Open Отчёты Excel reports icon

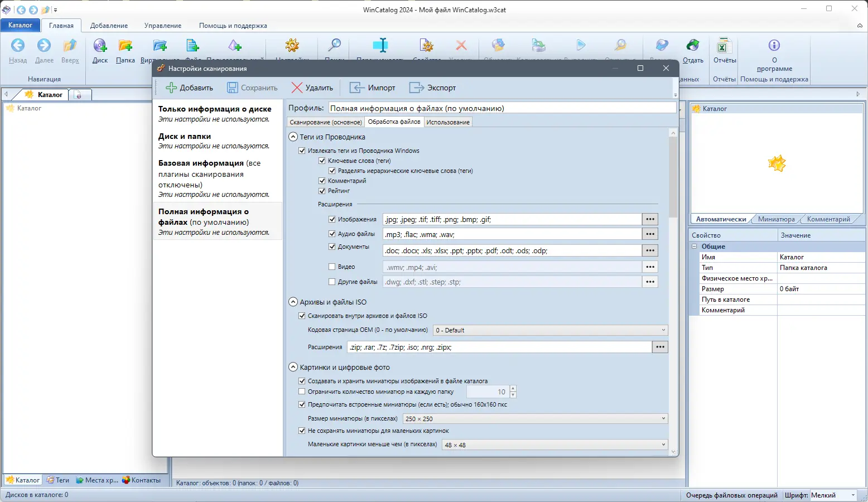[x=724, y=46]
